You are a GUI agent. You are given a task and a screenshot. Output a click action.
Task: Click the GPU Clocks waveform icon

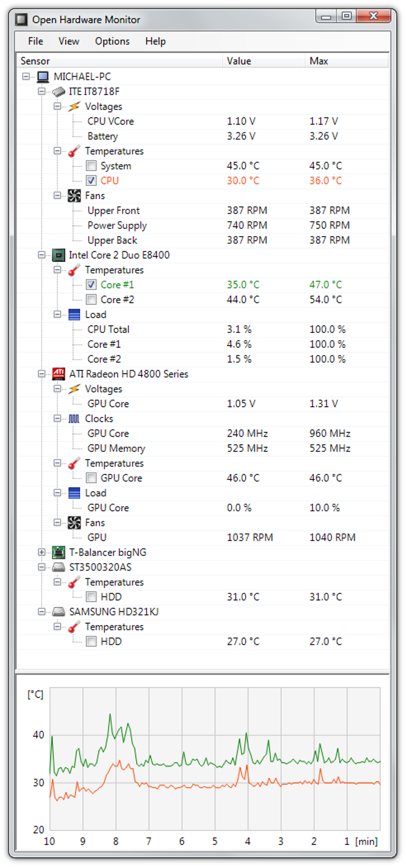tap(74, 418)
